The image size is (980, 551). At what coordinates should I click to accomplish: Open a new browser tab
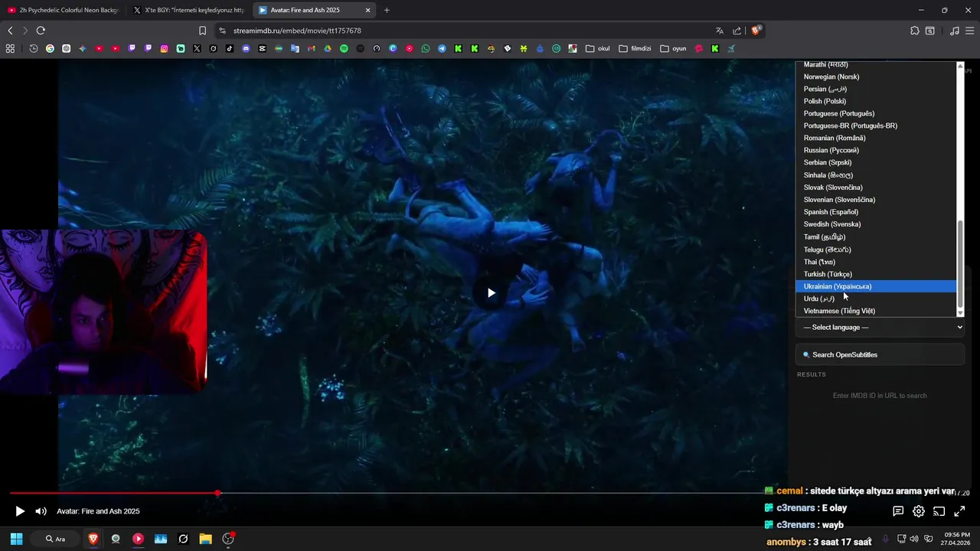point(387,10)
